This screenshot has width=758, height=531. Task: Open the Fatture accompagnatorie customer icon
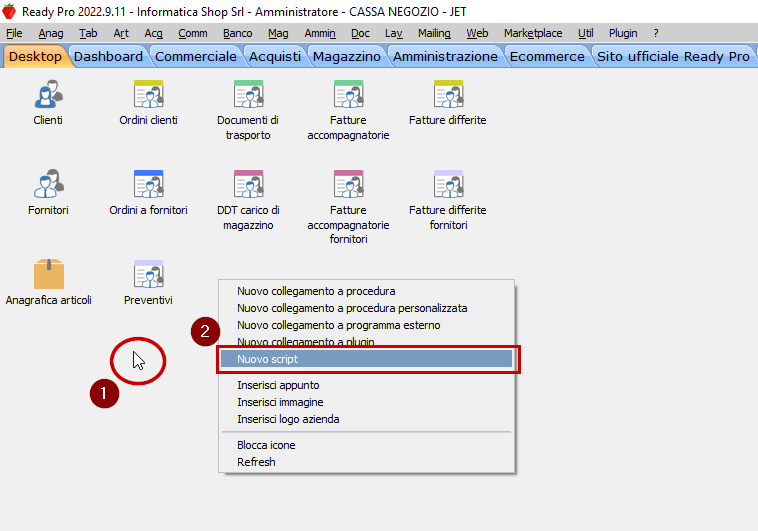[x=349, y=94]
